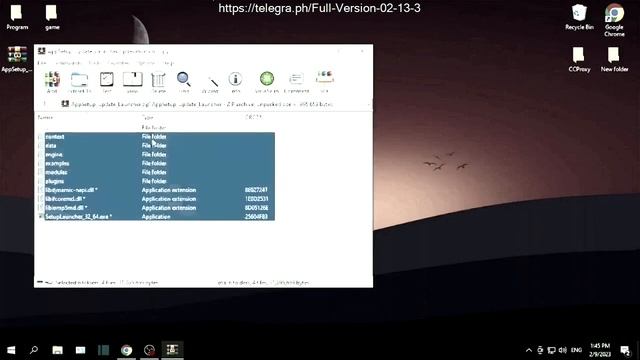Open the Tools menu

point(94,63)
